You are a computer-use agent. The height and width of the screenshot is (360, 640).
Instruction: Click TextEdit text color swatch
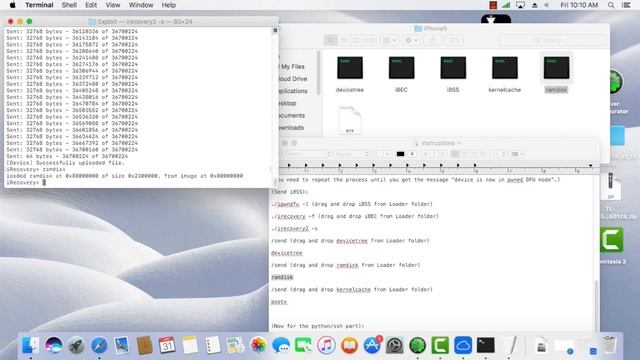[400, 154]
